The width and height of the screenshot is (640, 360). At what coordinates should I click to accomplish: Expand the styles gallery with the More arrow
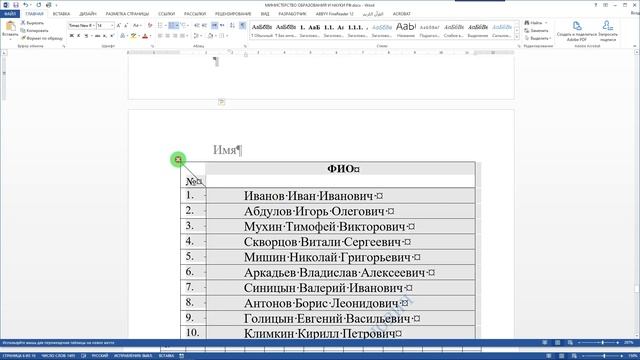click(517, 37)
